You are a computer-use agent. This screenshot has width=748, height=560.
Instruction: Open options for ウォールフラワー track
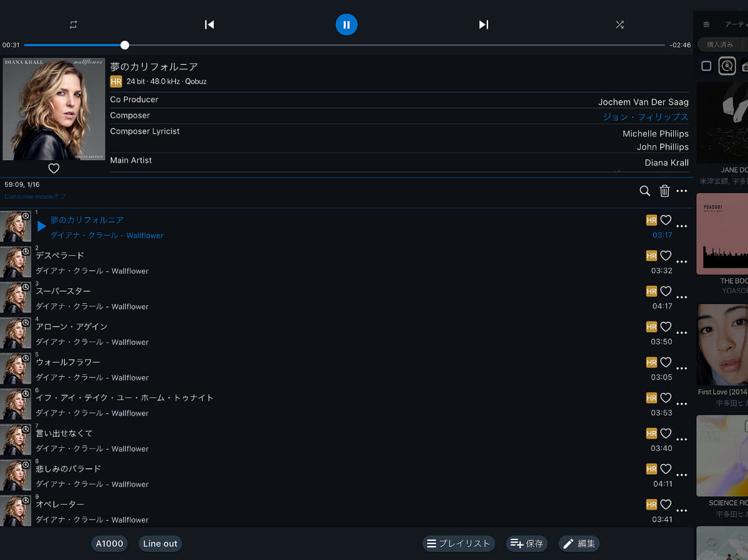tap(682, 369)
